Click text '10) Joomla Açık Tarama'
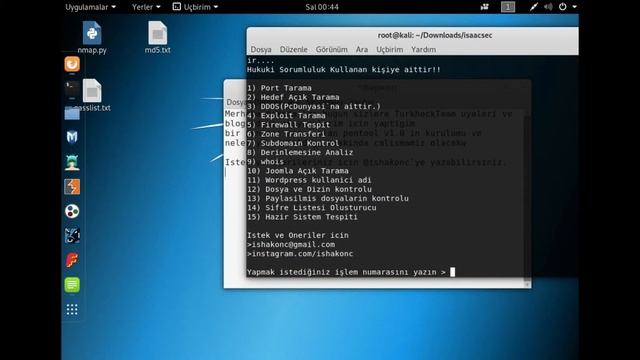This screenshot has height=360, width=640. (298, 171)
